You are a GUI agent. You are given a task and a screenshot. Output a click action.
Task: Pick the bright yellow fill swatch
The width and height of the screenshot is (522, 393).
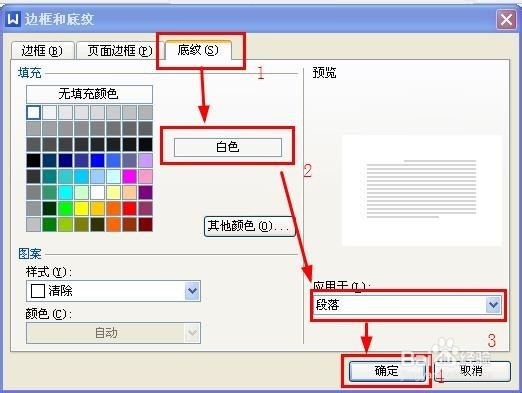click(82, 209)
